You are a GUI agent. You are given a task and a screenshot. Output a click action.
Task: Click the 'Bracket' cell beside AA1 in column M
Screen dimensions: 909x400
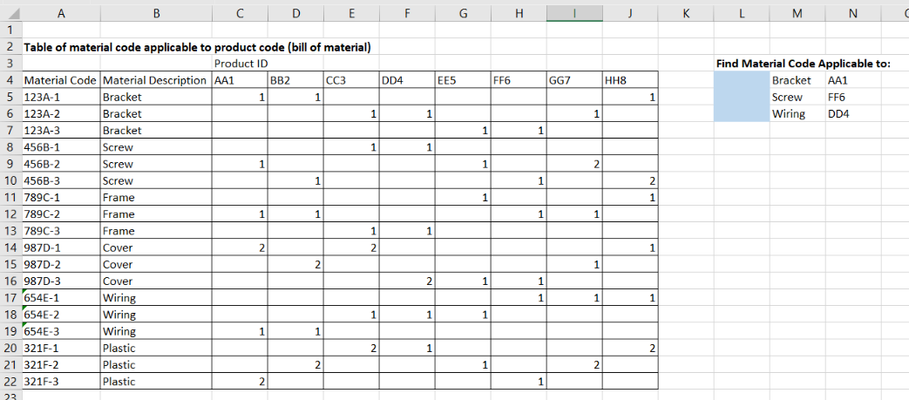coord(797,81)
